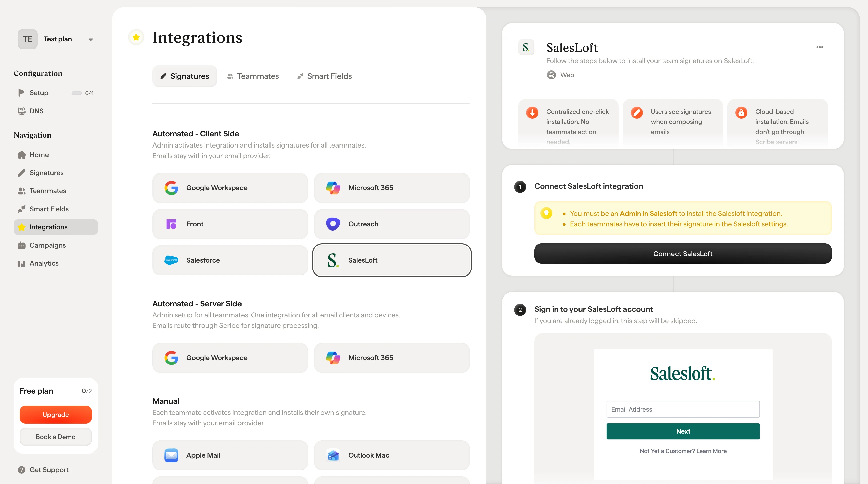Switch to the Signatures tab
The image size is (868, 484).
[x=185, y=76]
